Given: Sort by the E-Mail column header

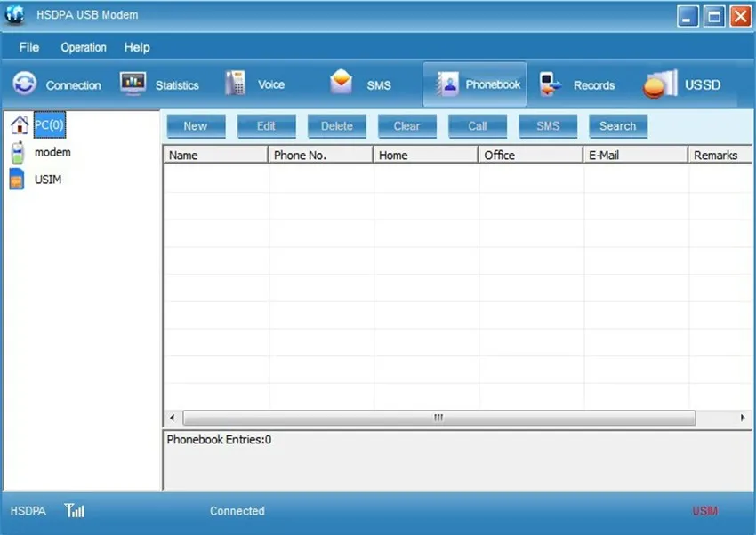Looking at the screenshot, I should pos(636,155).
